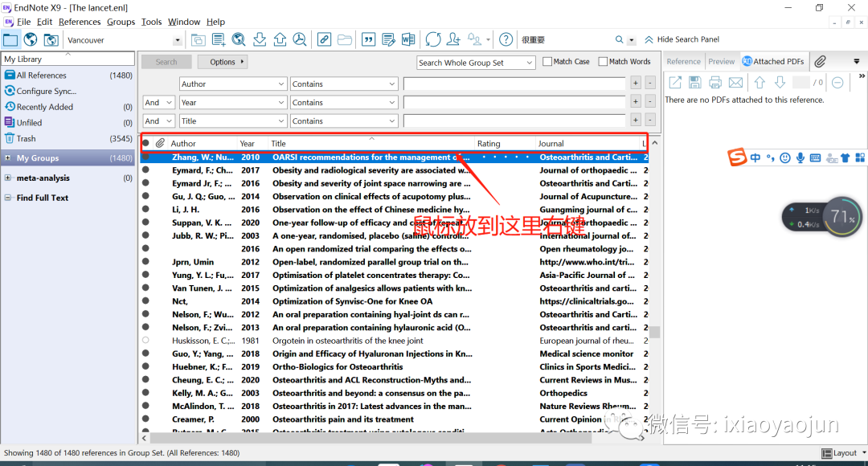Click the Next Page down arrow
Screen dimensions: 868x466
[x=780, y=83]
